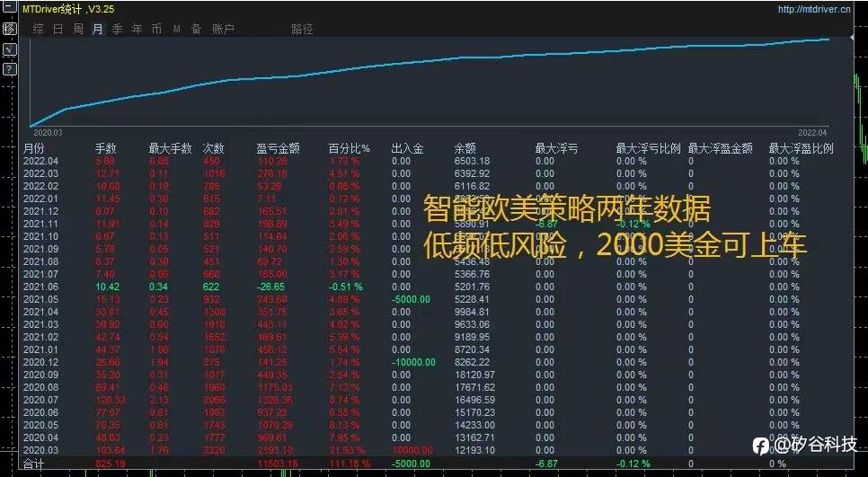
Task: Switch to the 周 weekly statistics tab
Action: (78, 29)
